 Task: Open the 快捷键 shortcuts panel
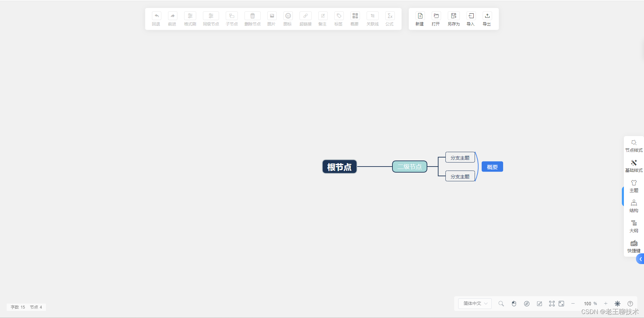[x=634, y=247]
